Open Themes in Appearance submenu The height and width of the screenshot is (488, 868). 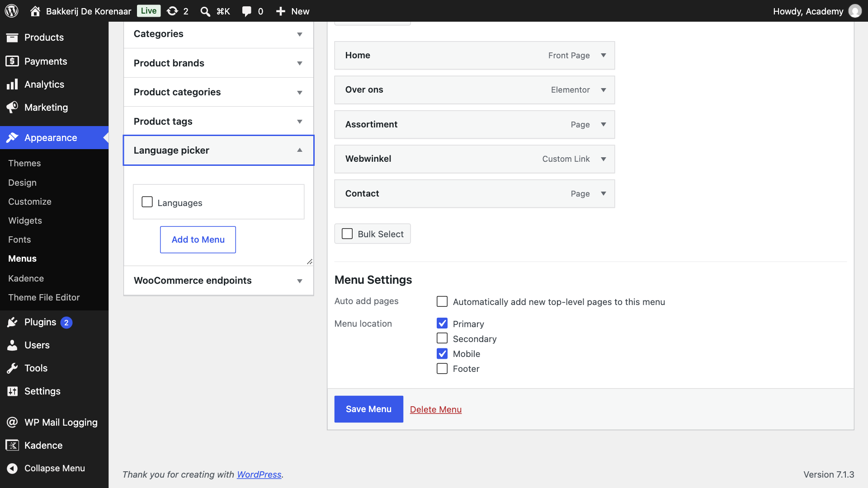[x=24, y=163]
